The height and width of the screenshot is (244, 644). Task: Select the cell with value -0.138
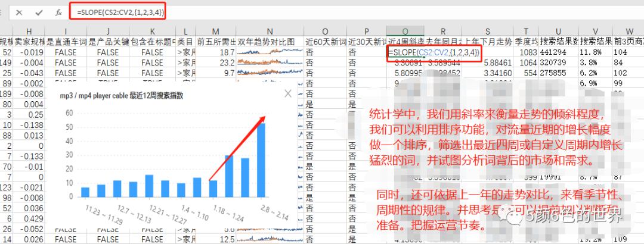click(x=29, y=125)
